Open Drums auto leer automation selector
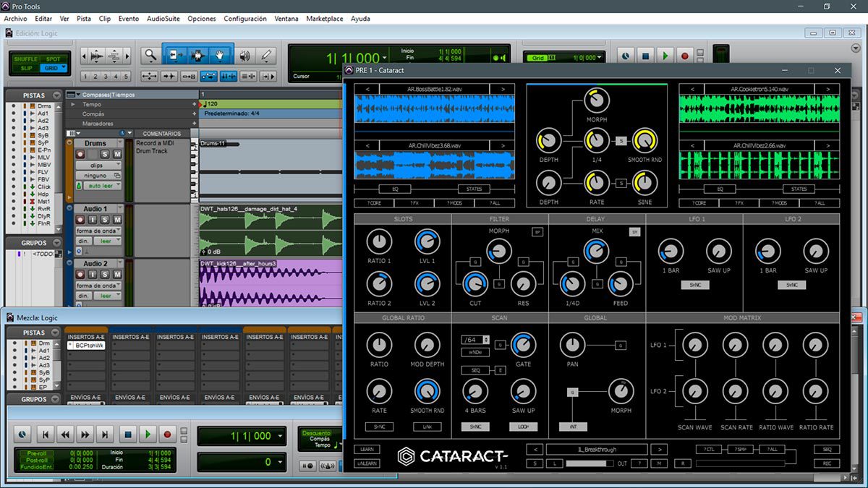Image resolution: width=868 pixels, height=488 pixels. [x=103, y=186]
